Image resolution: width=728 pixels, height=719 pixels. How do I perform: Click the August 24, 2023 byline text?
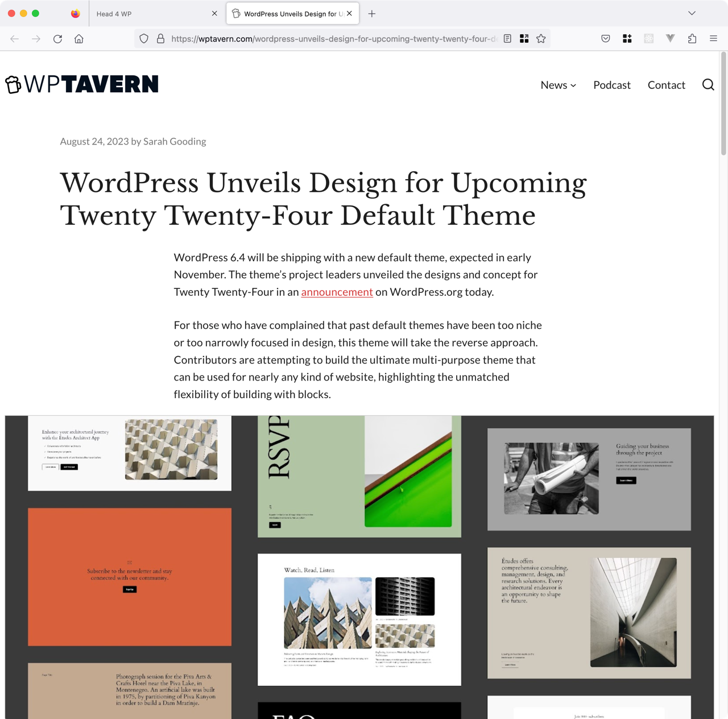[133, 141]
